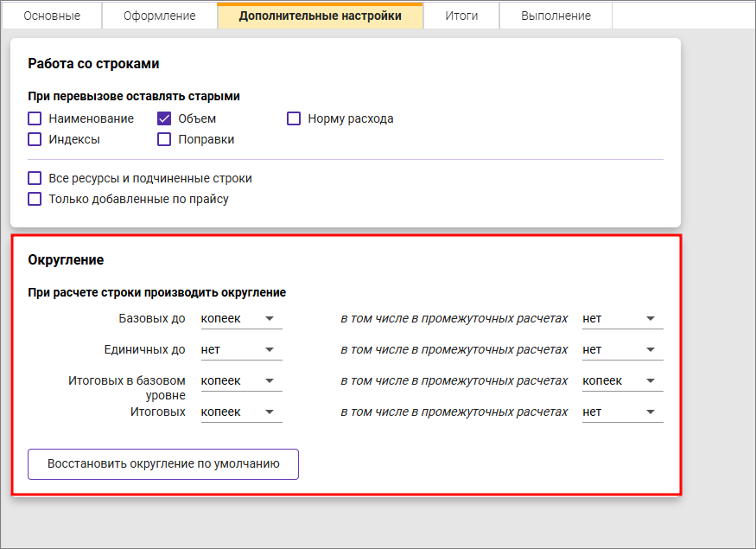Tick the Норму расхода checkbox
The image size is (756, 549).
[294, 118]
